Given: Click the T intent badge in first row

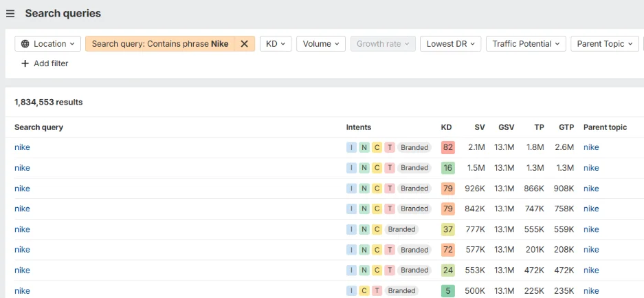Looking at the screenshot, I should coord(390,147).
